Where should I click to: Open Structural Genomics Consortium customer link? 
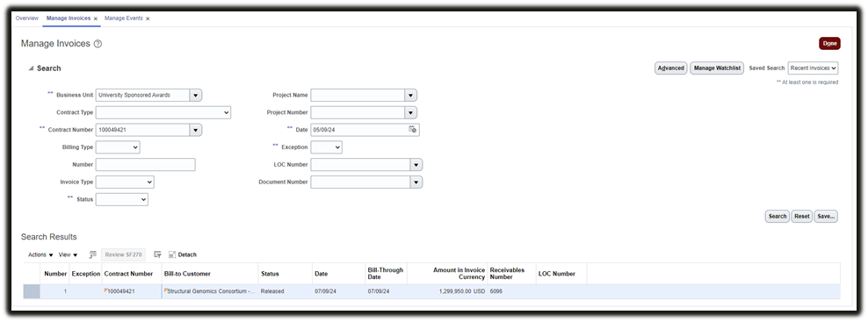point(211,291)
